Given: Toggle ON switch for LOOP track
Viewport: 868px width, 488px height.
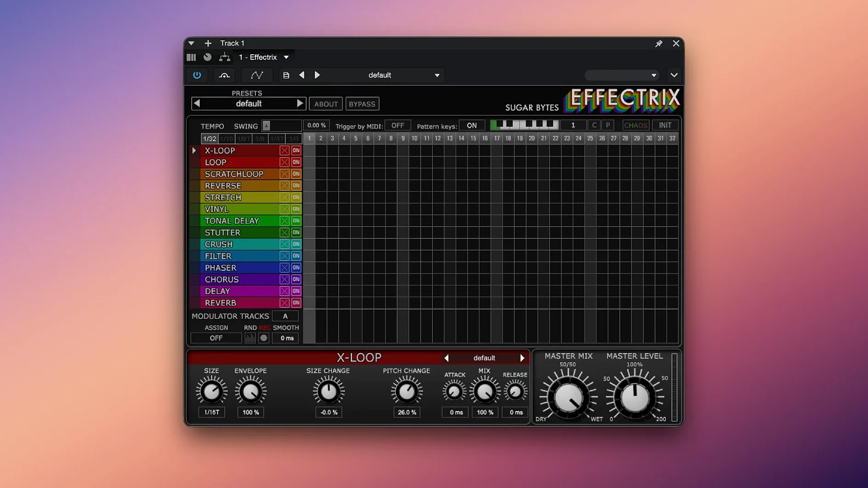Looking at the screenshot, I should [296, 162].
